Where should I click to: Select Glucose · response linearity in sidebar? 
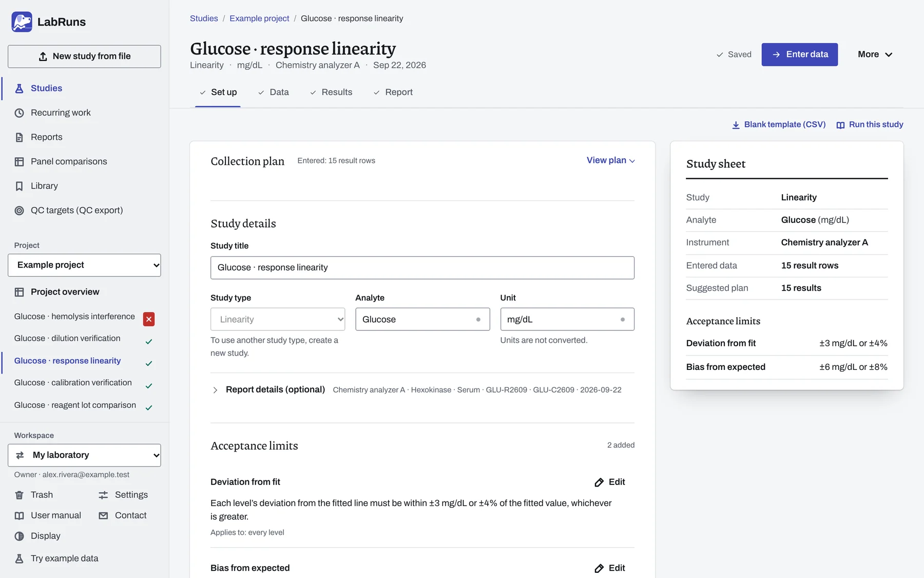pyautogui.click(x=67, y=361)
